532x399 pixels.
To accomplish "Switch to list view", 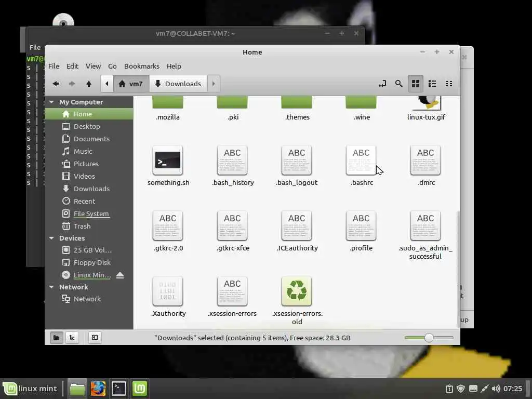I will 432,84.
